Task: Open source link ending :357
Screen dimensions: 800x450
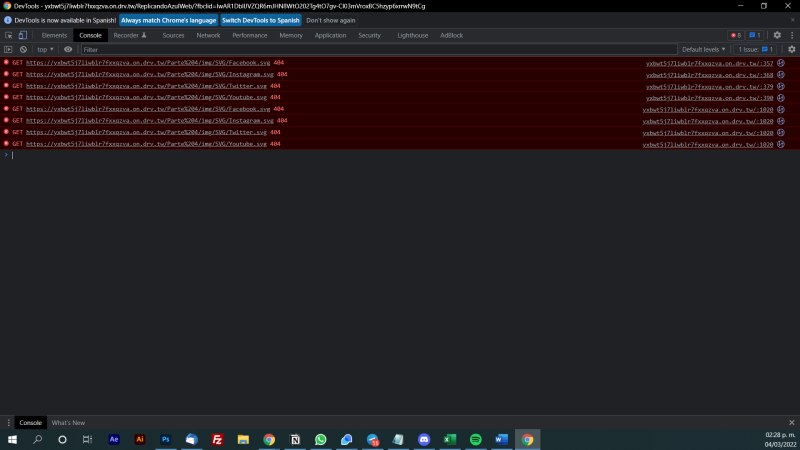Action: pos(709,63)
